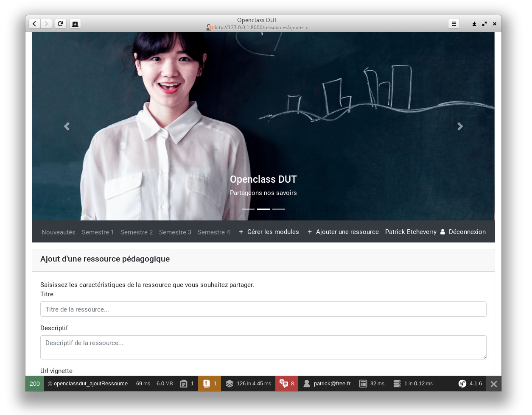Focus the Descriptif de la ressource textarea

click(x=263, y=348)
